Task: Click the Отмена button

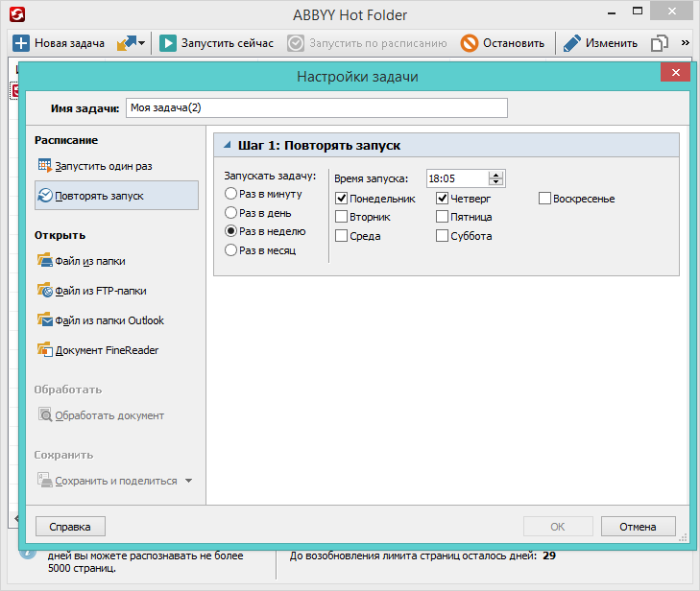Action: (x=638, y=527)
